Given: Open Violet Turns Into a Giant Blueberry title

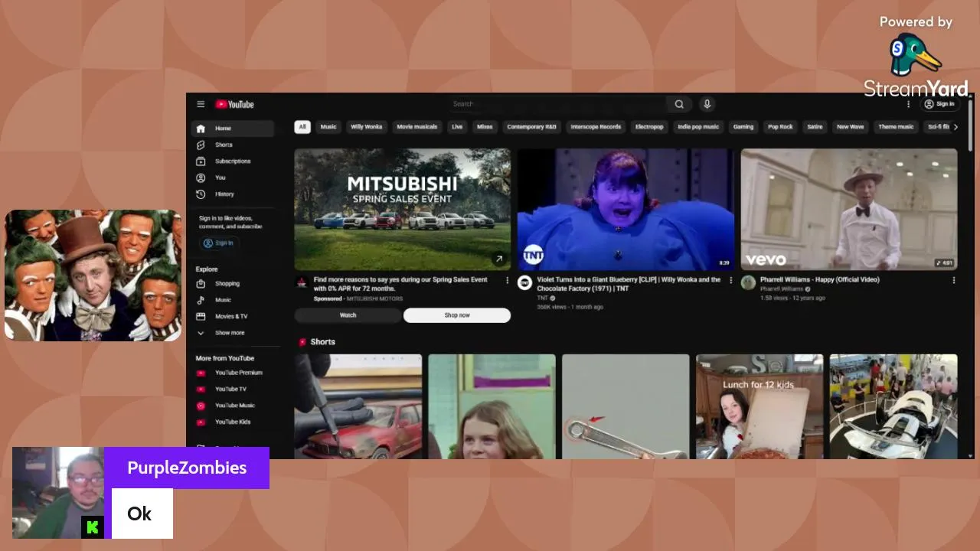Looking at the screenshot, I should click(629, 284).
